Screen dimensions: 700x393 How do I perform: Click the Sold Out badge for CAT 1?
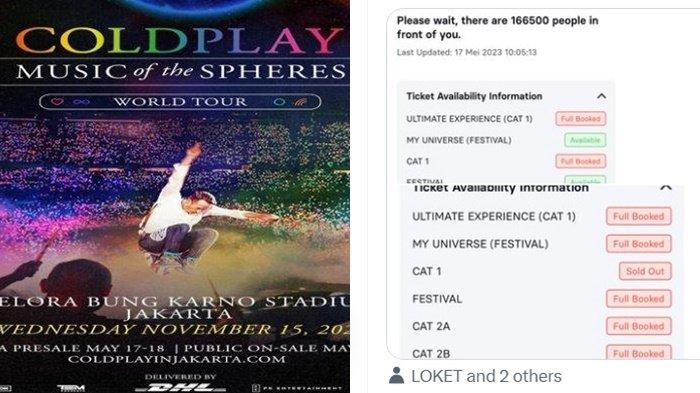645,271
